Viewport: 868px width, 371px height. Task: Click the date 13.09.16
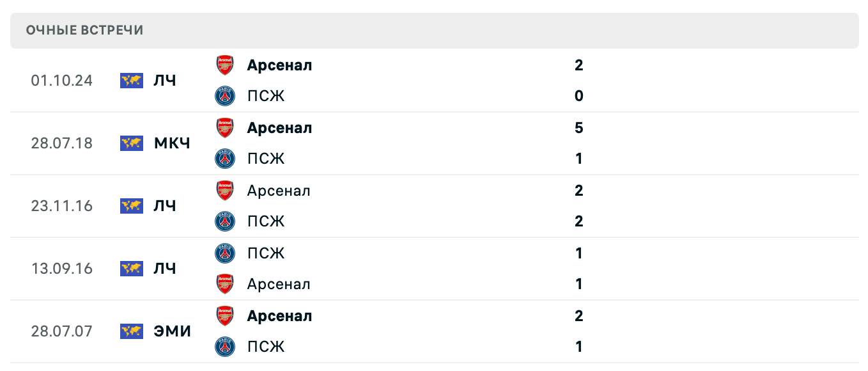pyautogui.click(x=62, y=269)
